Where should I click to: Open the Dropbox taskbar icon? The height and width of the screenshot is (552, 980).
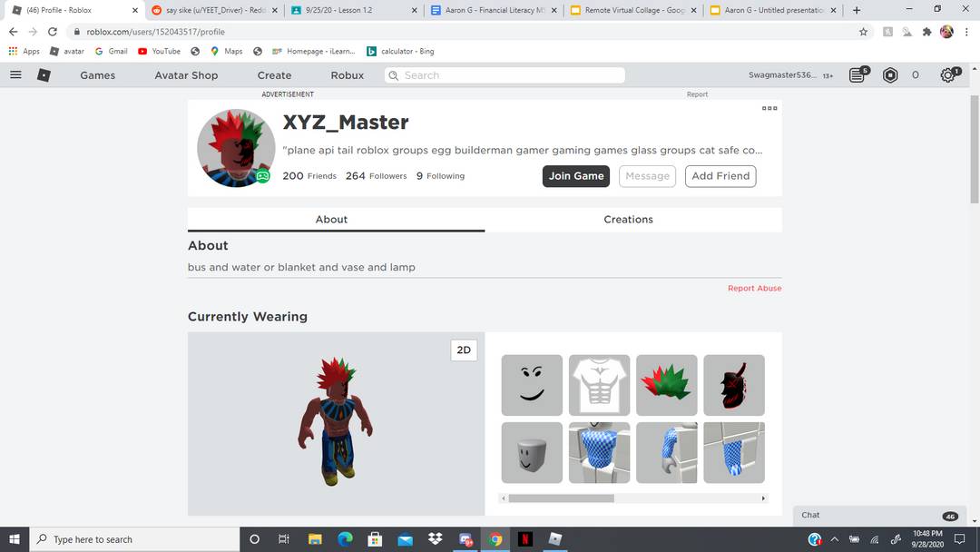[x=435, y=539]
